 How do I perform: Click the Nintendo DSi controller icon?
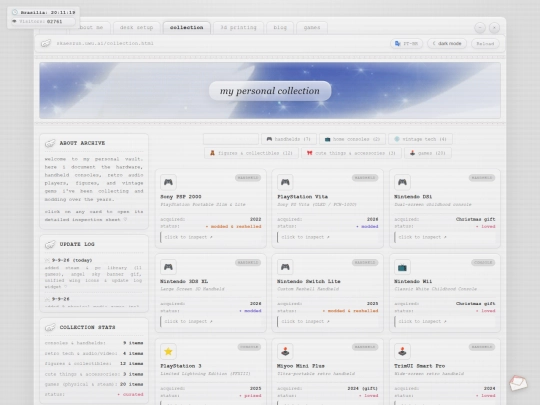pos(402,182)
